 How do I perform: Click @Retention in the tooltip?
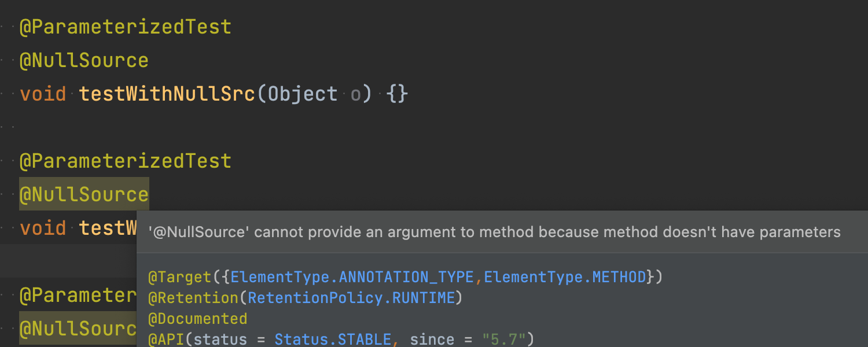tap(194, 298)
